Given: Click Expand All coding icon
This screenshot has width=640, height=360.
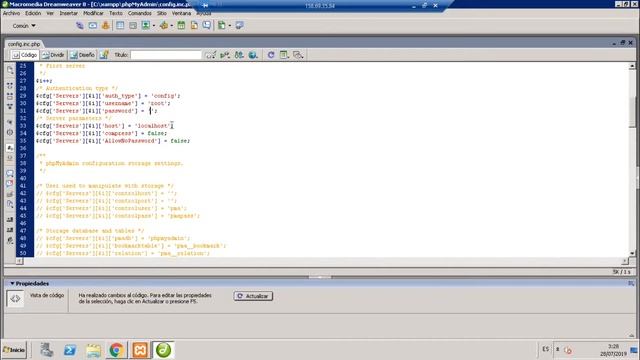Looking at the screenshot, I should pos(10,107).
